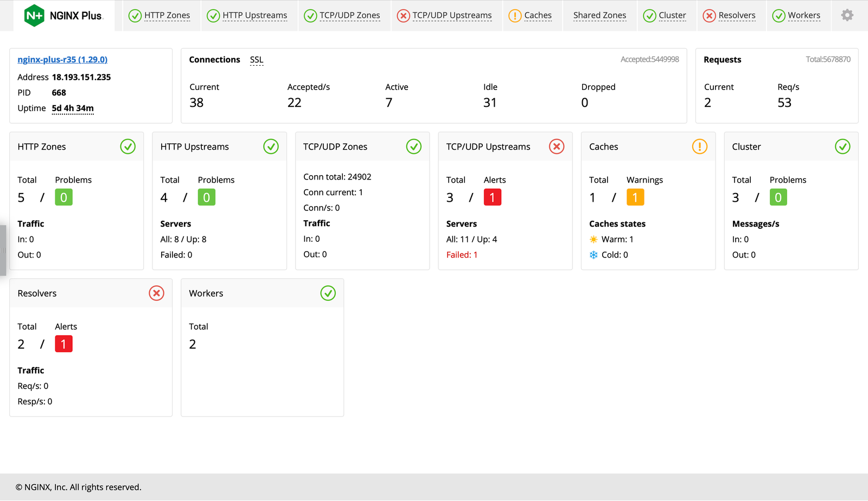
Task: Open the TCP/UDP Upstreams card title
Action: (488, 147)
